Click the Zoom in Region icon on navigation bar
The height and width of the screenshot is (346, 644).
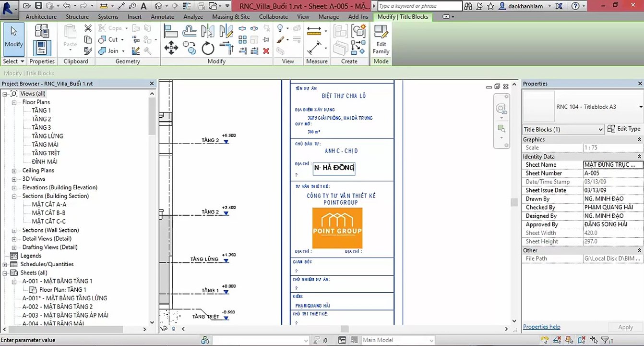pyautogui.click(x=501, y=128)
